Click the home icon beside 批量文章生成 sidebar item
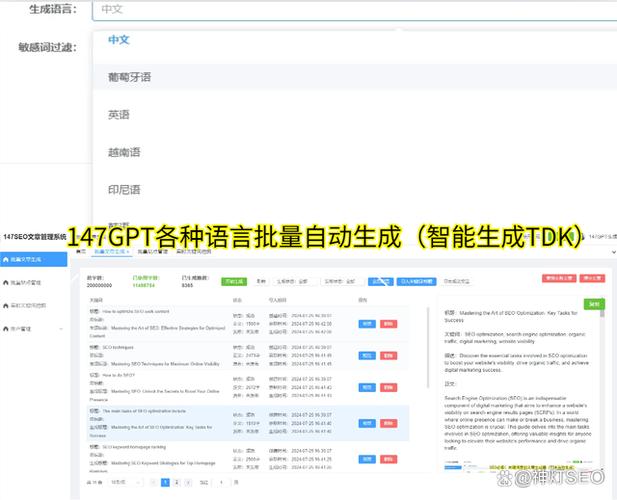The width and height of the screenshot is (617, 500). click(6, 260)
